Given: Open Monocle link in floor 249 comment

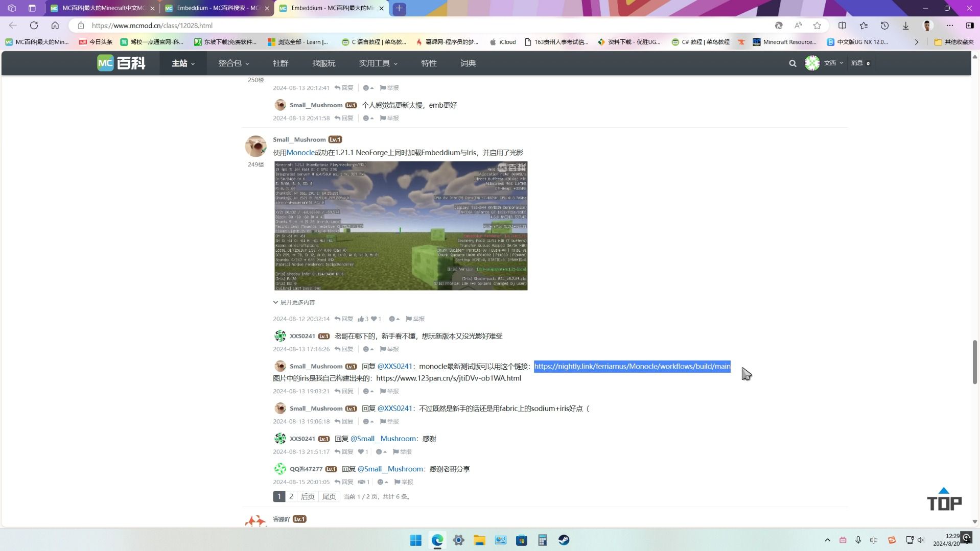Looking at the screenshot, I should (300, 153).
